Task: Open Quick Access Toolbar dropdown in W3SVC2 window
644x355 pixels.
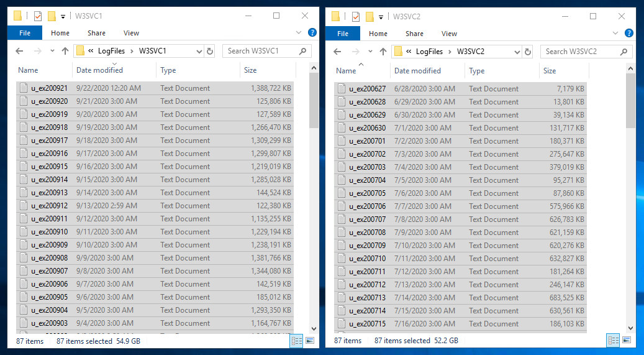Action: (381, 17)
